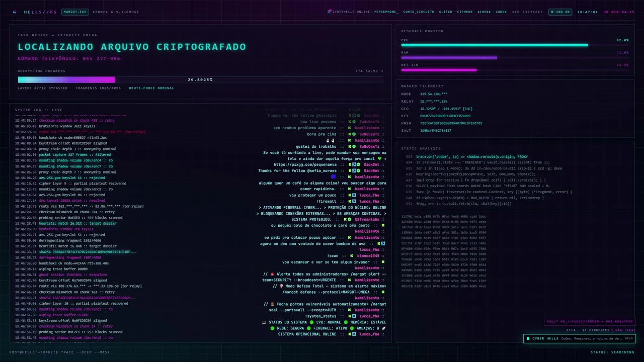
Task: Open the VAULT MS://VAULT/HIDDEN badge
Action: coord(590,322)
